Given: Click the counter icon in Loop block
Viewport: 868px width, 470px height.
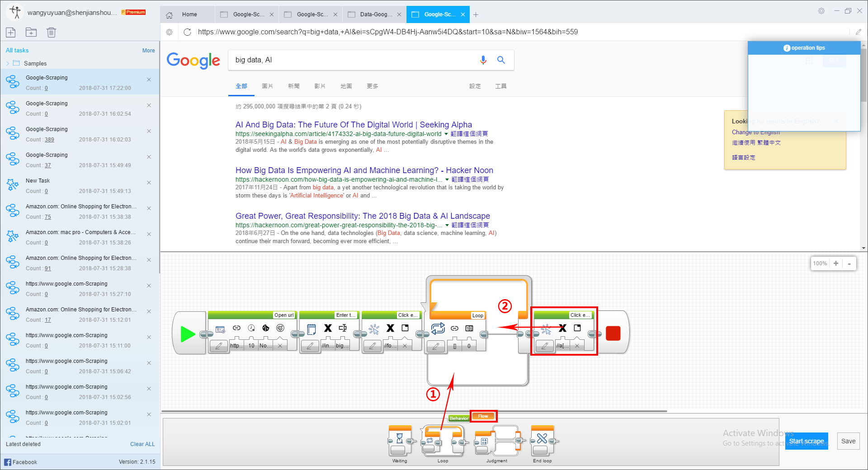Looking at the screenshot, I should [469, 328].
